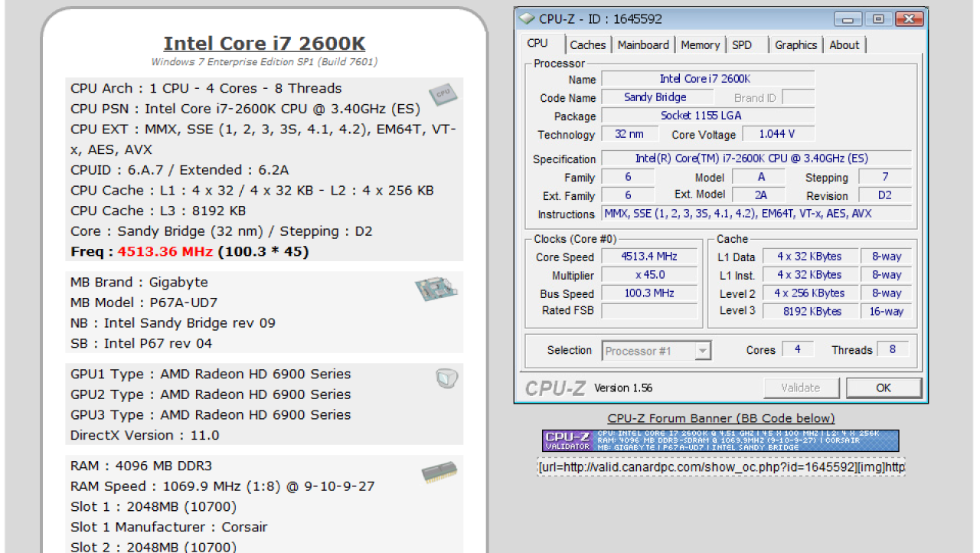
Task: Click the RAM module icon beside RAM section
Action: coord(439,472)
